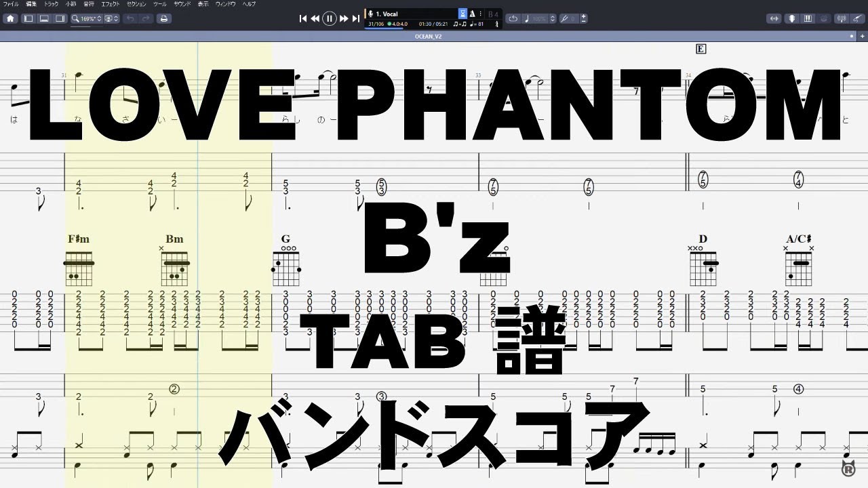Image resolution: width=868 pixels, height=488 pixels.
Task: Toggle the right inspector panel icon
Action: [x=60, y=19]
